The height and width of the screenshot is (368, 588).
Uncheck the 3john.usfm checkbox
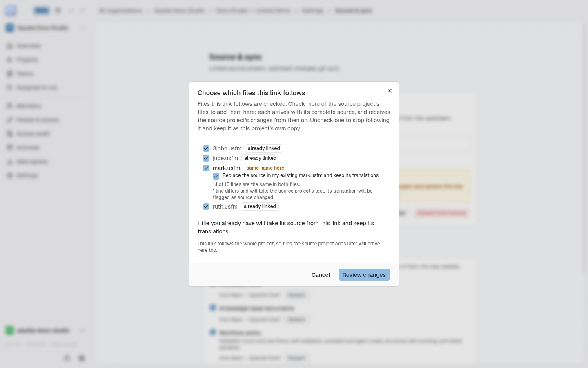[206, 148]
